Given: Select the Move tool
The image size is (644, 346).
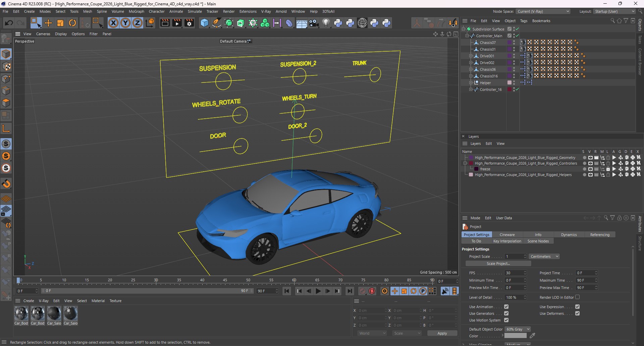Looking at the screenshot, I should pos(48,23).
